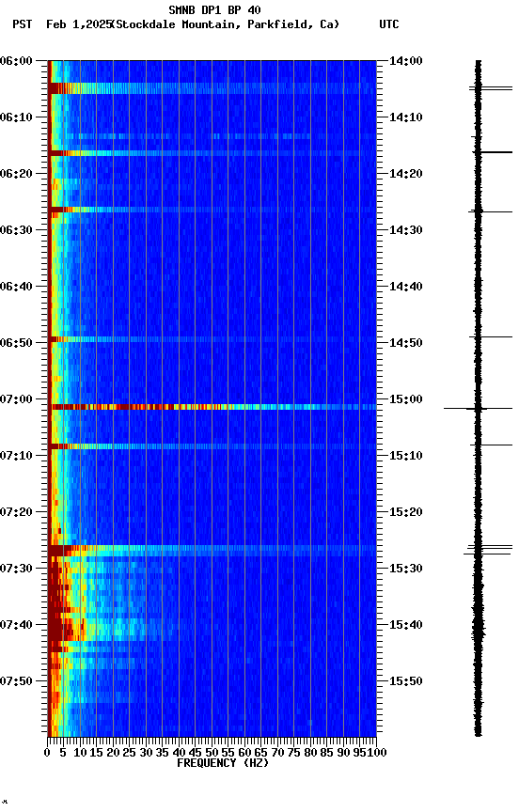The height and width of the screenshot is (812, 519).
Task: Click the PST timezone label
Action: 23,24
